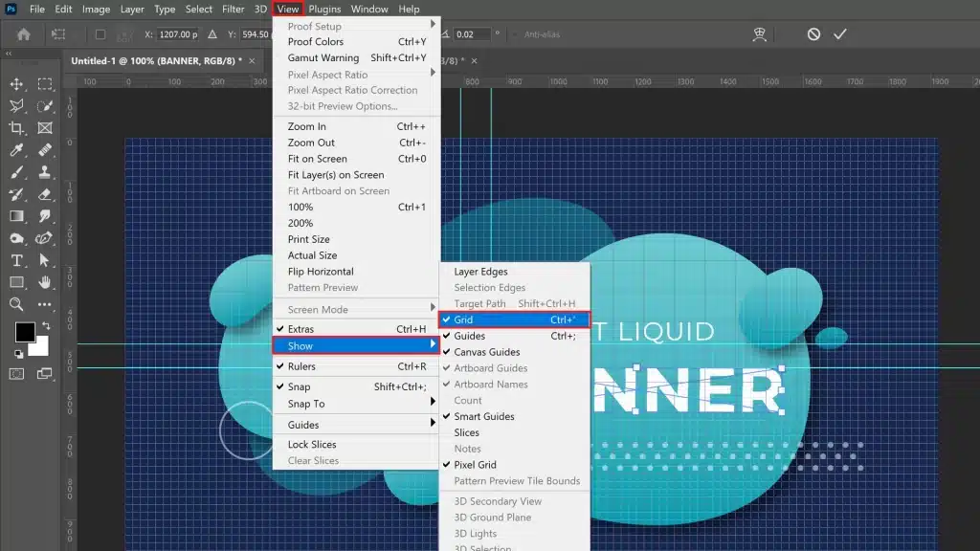
Task: Select the Move tool
Action: click(17, 84)
